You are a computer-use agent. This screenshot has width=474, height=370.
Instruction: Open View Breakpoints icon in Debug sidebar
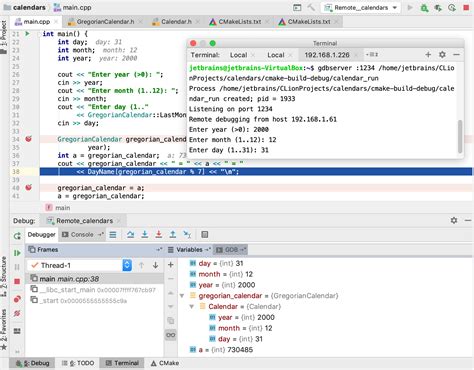click(17, 299)
